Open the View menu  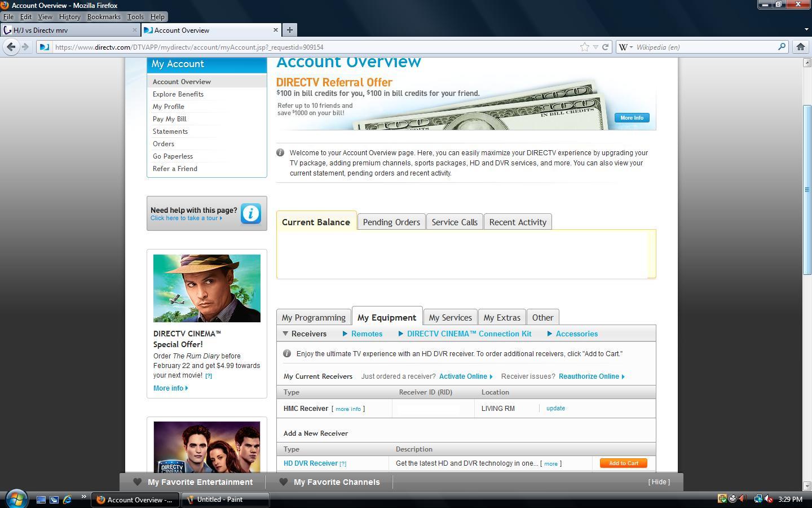click(45, 17)
